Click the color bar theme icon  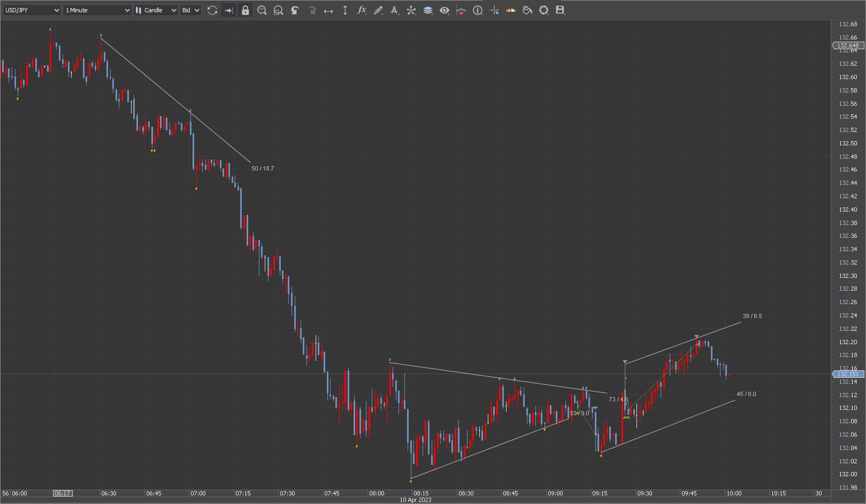click(x=511, y=10)
